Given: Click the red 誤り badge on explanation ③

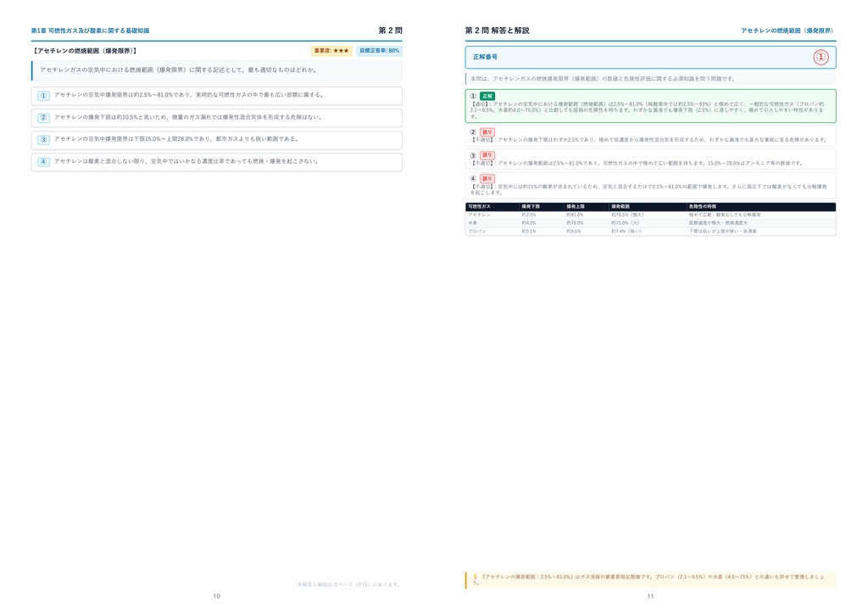Looking at the screenshot, I should click(487, 155).
